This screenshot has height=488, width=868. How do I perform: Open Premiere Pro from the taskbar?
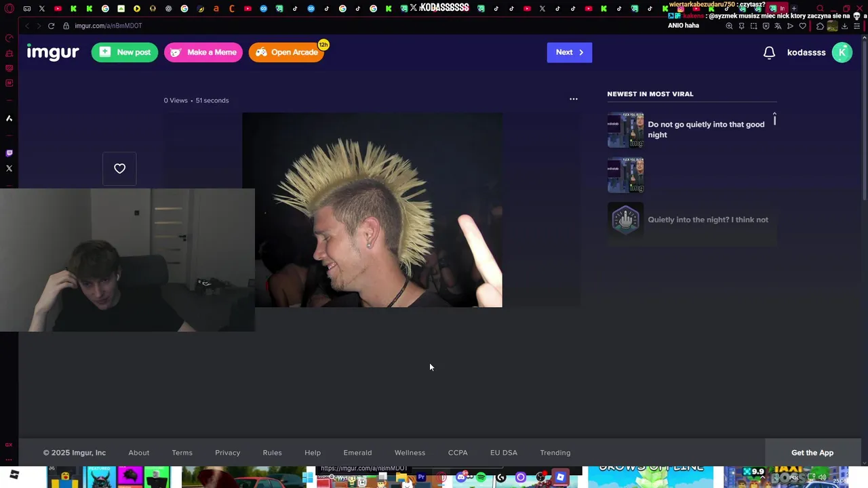pos(422,477)
